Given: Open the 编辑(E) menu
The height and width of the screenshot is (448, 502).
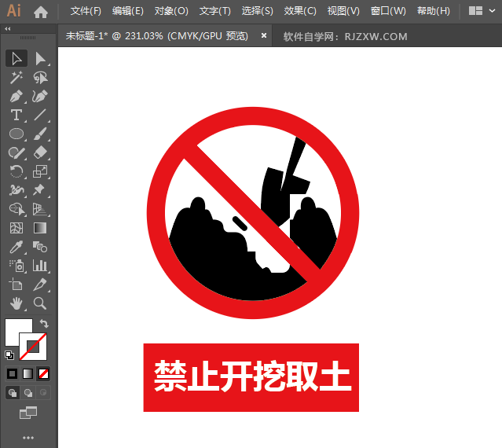Looking at the screenshot, I should [128, 11].
